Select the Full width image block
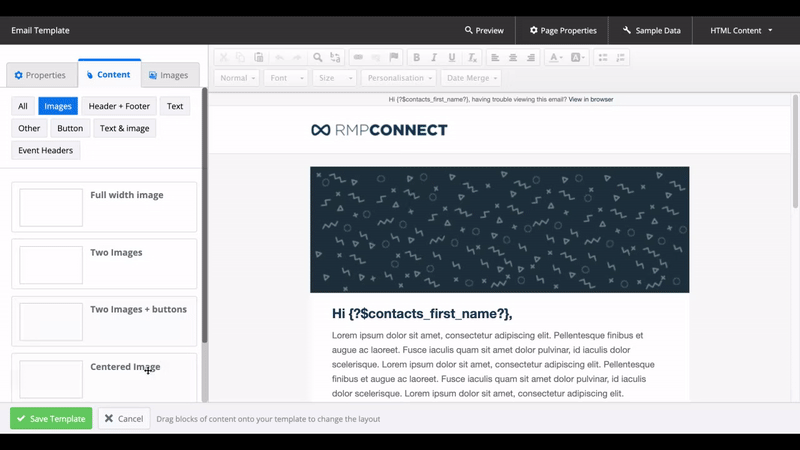 tap(104, 207)
